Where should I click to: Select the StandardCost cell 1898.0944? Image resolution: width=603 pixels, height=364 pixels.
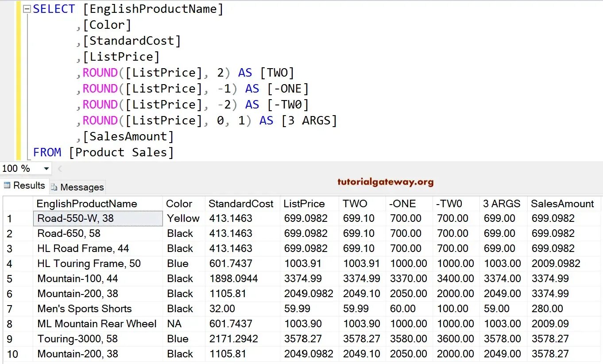tap(243, 279)
